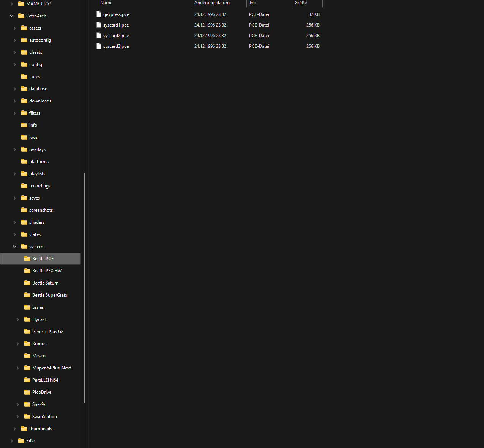Expand the shaders folder chevron
The image size is (484, 448).
(14, 222)
